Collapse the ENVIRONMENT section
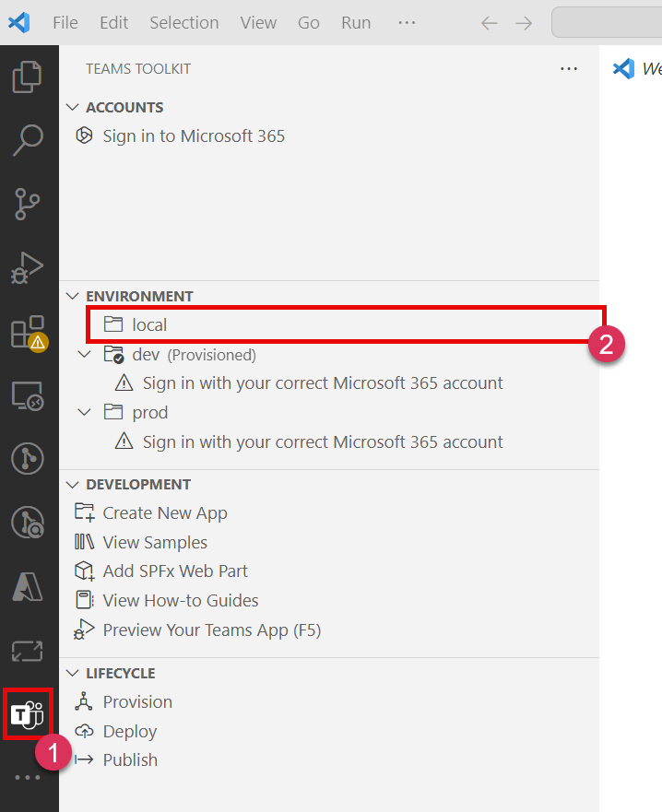 74,296
